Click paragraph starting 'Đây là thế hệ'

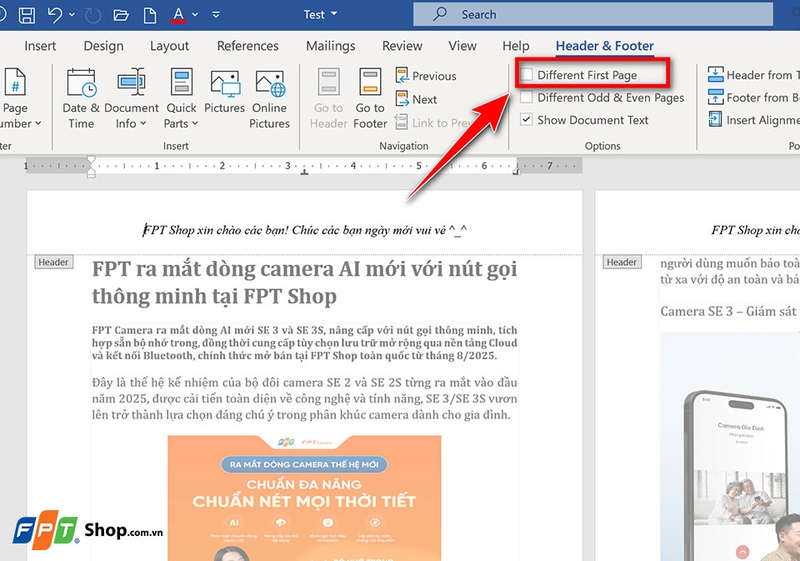pyautogui.click(x=305, y=398)
